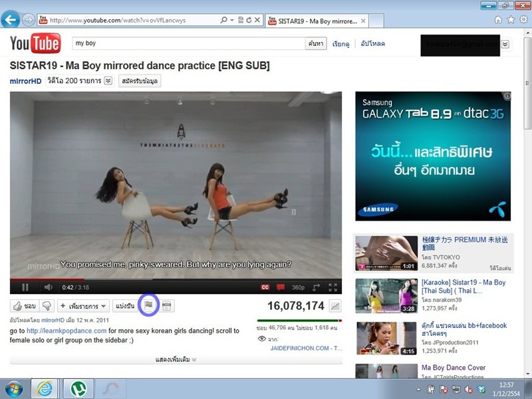Refresh the page with reload icon
Screen dimensions: 532x399
tap(249, 20)
